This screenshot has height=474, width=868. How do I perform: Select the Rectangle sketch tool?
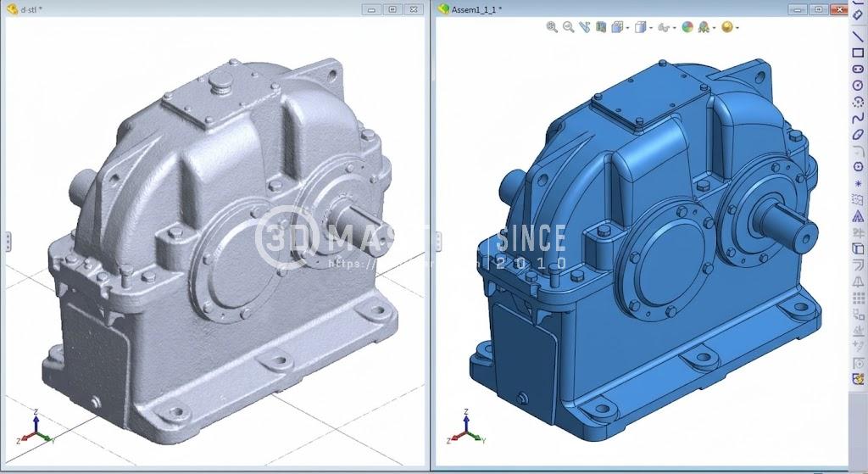pos(858,53)
